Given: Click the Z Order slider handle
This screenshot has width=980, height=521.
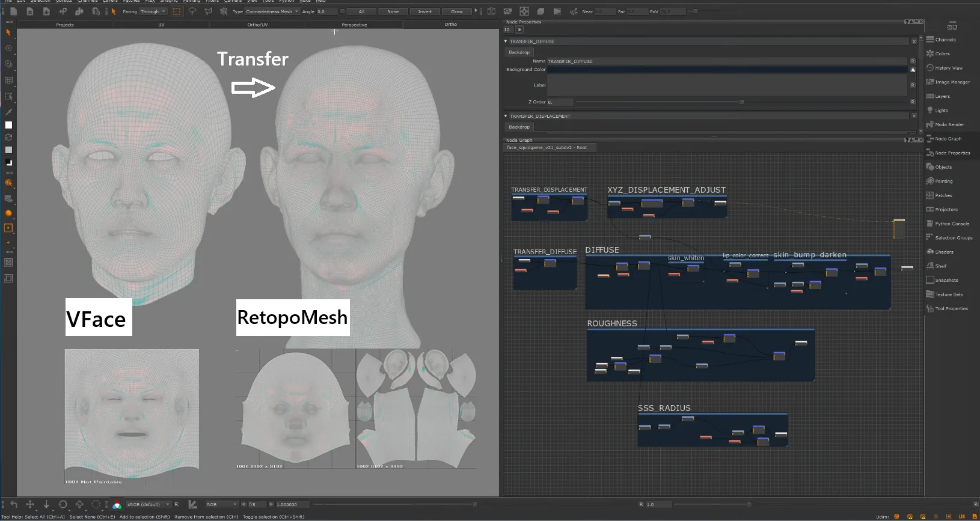Looking at the screenshot, I should pos(741,102).
